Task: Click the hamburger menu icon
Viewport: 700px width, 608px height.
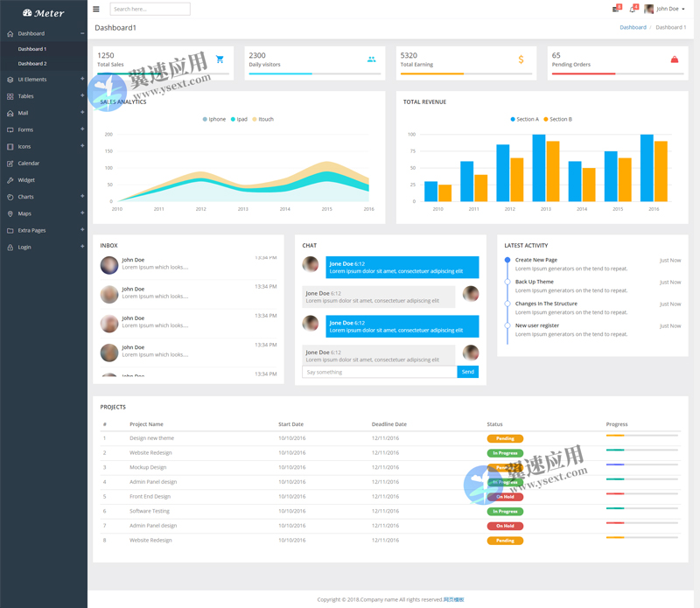Action: [96, 9]
